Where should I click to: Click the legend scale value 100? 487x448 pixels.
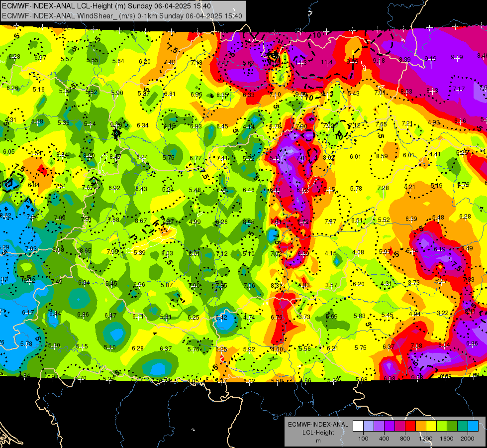363,439
